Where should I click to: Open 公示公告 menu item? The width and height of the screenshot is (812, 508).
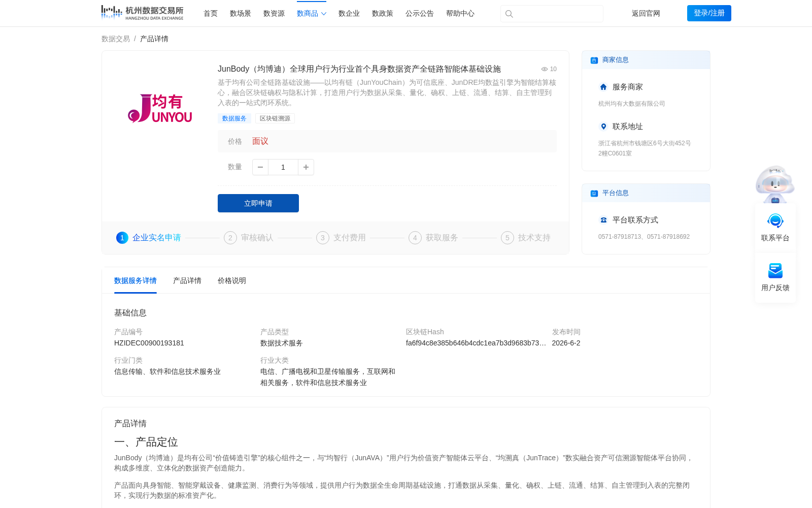(x=420, y=14)
